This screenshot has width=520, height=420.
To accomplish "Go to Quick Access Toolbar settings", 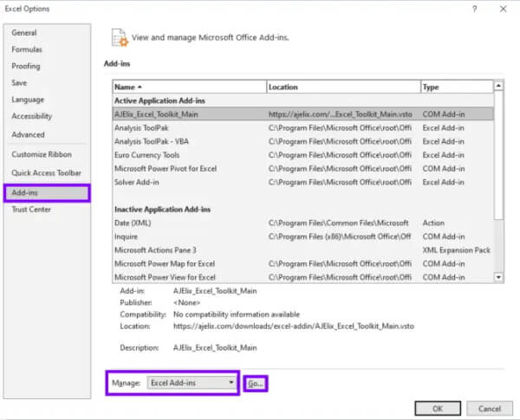I will (47, 172).
